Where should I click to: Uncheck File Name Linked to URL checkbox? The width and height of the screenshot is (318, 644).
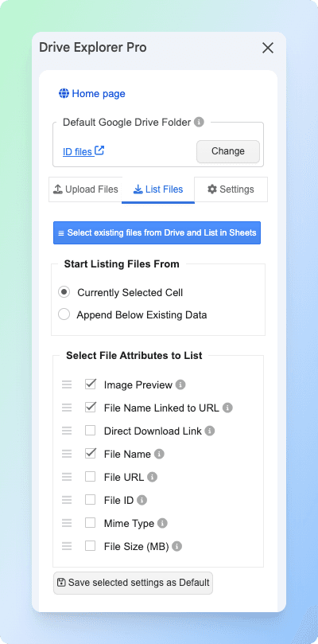(x=91, y=408)
